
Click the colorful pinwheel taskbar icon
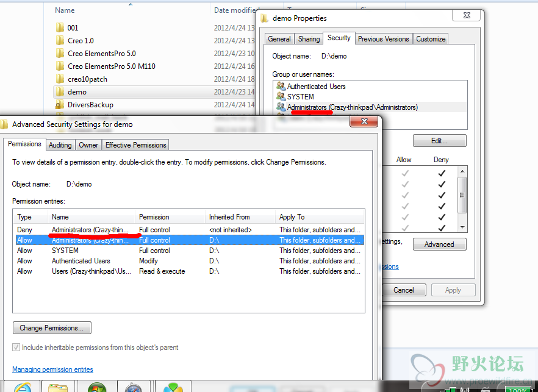click(173, 387)
